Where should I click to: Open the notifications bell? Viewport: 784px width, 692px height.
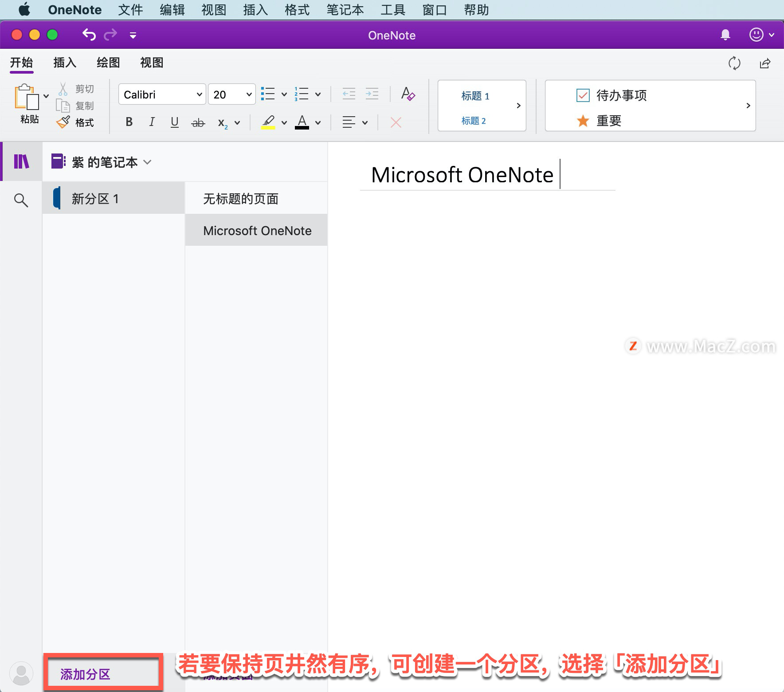point(725,35)
